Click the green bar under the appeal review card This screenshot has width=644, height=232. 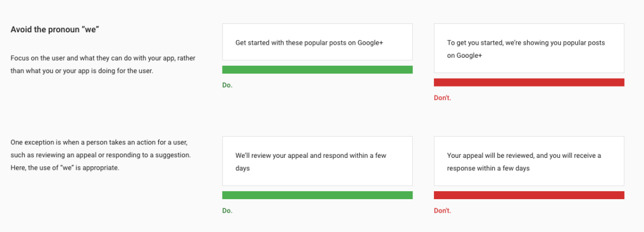tap(317, 195)
